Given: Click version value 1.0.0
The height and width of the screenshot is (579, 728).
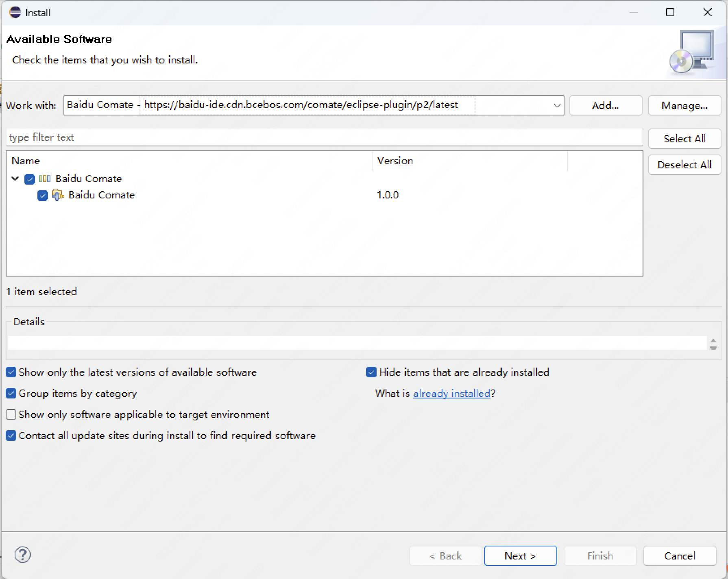Looking at the screenshot, I should click(x=388, y=195).
